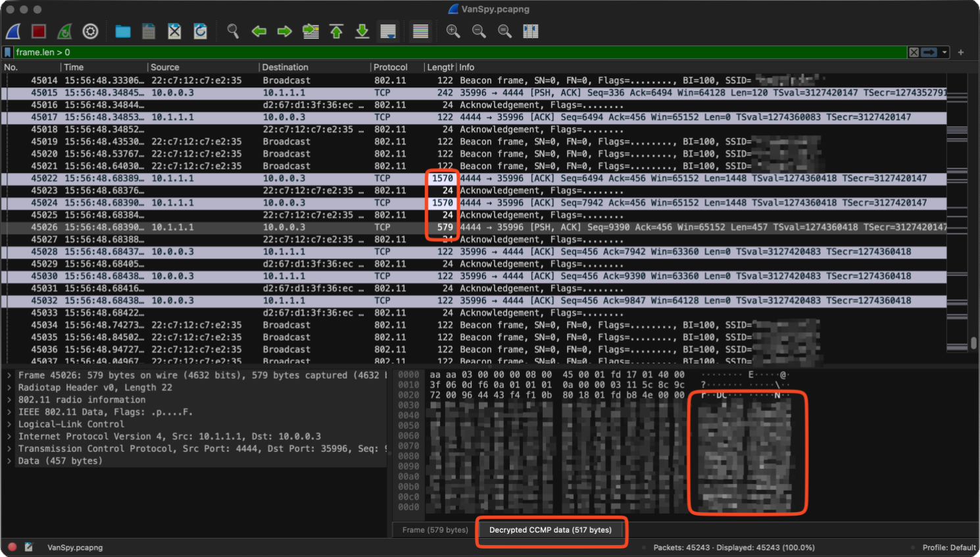Open expert information from the status bar circle
980x557 pixels.
click(12, 546)
